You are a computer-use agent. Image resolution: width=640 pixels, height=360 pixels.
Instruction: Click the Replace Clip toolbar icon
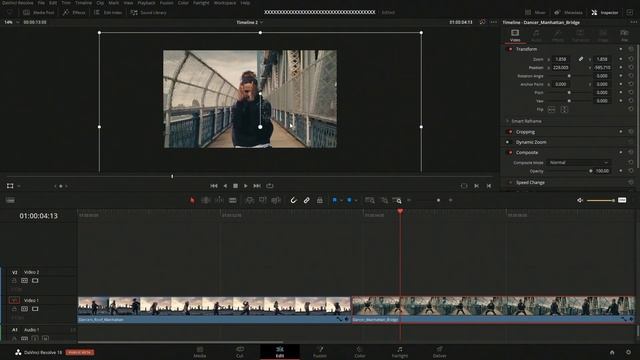point(276,200)
